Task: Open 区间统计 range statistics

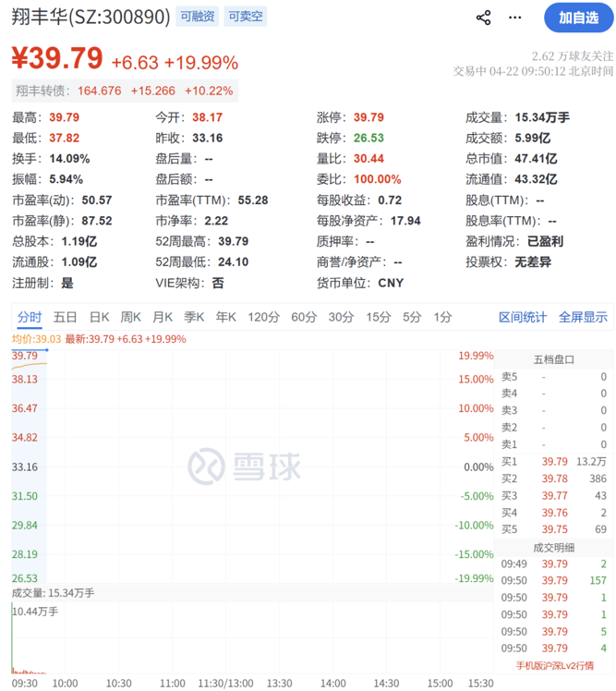Action: pos(523,317)
